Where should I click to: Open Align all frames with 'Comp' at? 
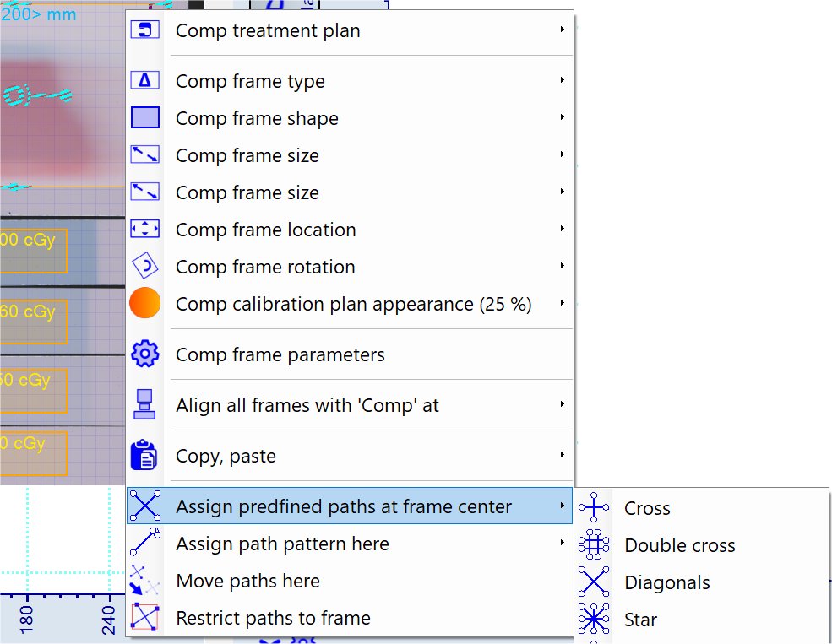(307, 405)
